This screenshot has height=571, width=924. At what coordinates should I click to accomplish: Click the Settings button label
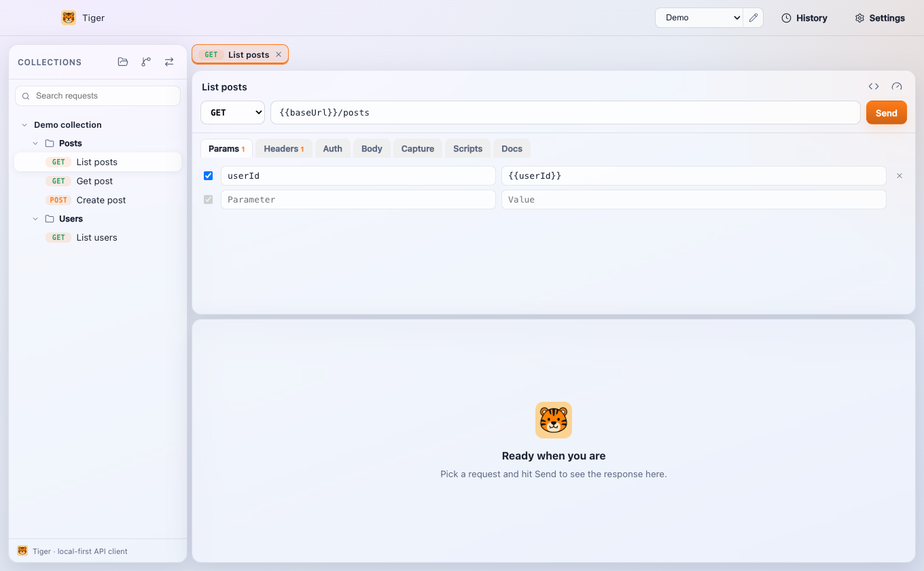(x=887, y=18)
